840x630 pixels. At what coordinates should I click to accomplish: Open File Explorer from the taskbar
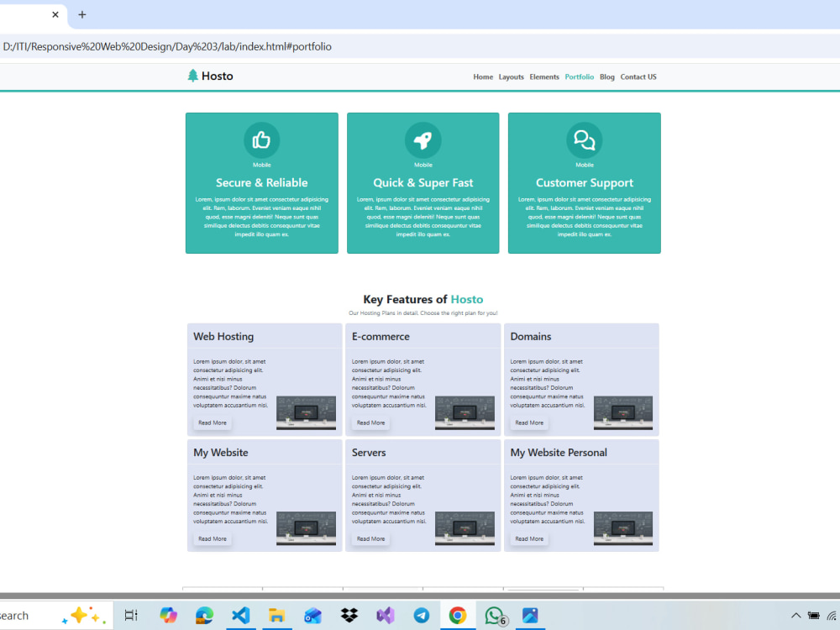(x=276, y=615)
